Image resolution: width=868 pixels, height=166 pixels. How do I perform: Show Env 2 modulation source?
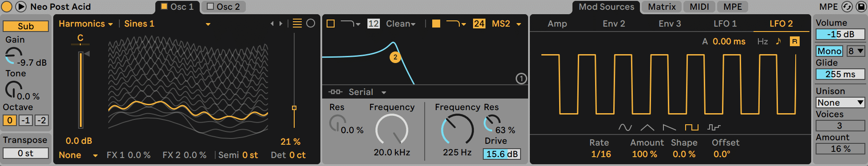614,24
